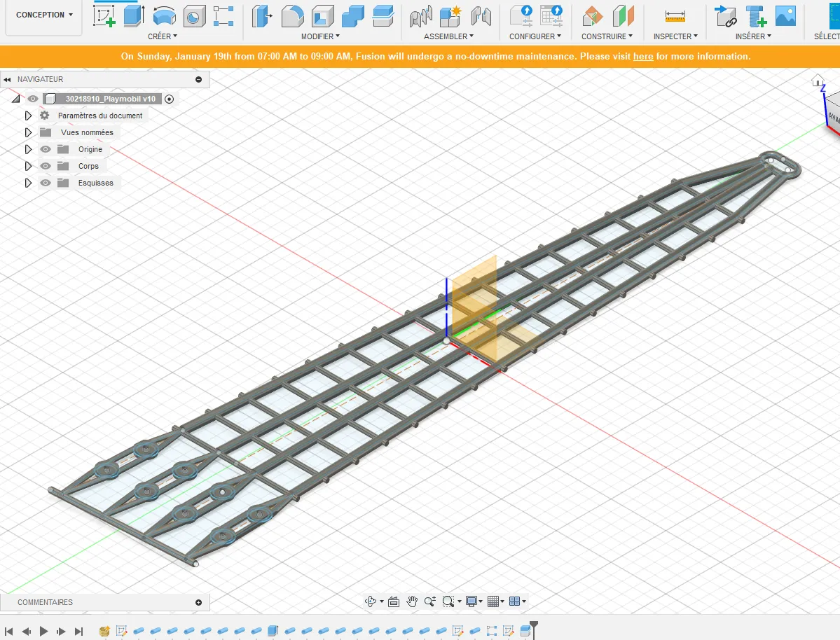Viewport: 840px width, 640px height.
Task: Select the Extrude tool icon
Action: [134, 16]
